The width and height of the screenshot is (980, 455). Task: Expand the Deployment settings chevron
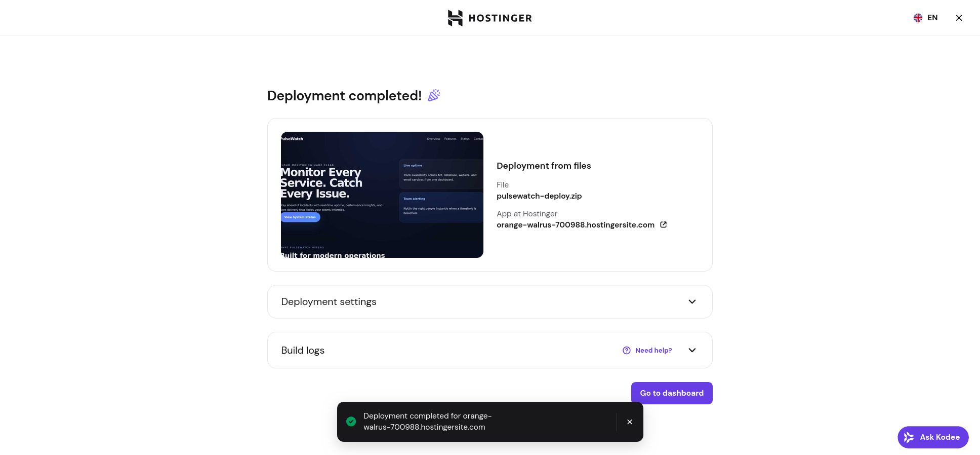[x=692, y=301]
